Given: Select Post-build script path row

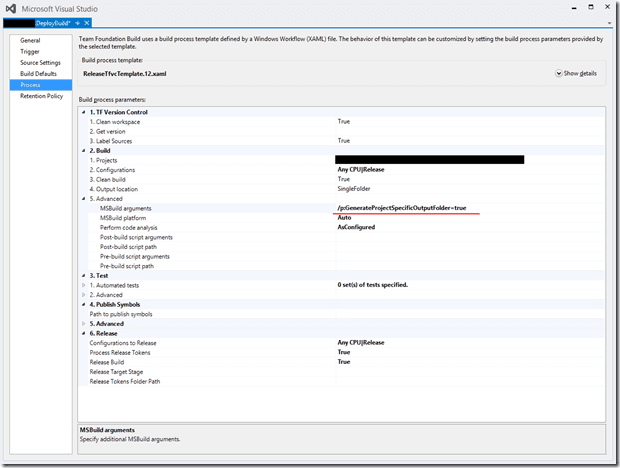Looking at the screenshot, I should click(342, 247).
